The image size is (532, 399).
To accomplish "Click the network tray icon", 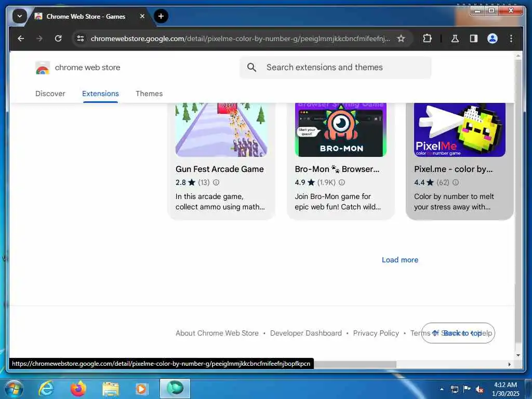I will coord(455,390).
